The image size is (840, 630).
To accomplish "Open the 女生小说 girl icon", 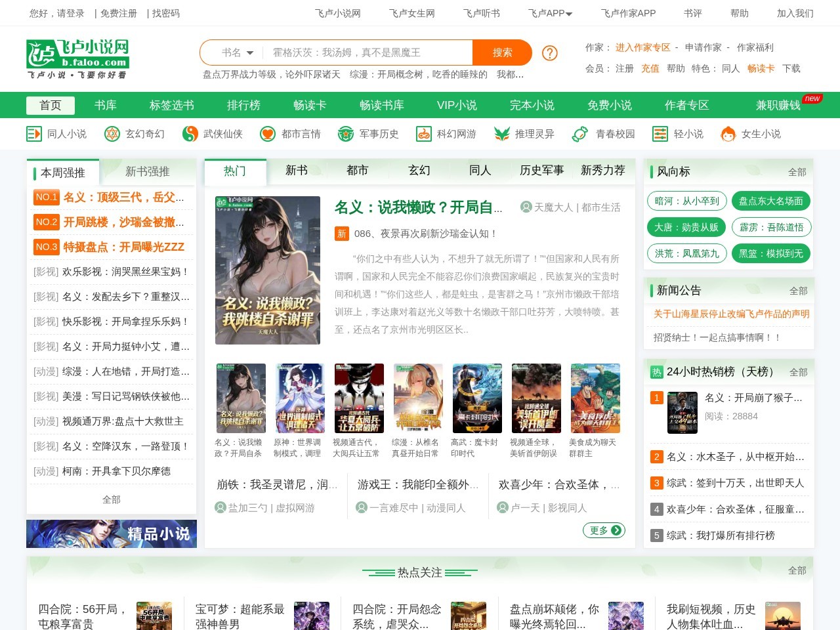I will [728, 134].
